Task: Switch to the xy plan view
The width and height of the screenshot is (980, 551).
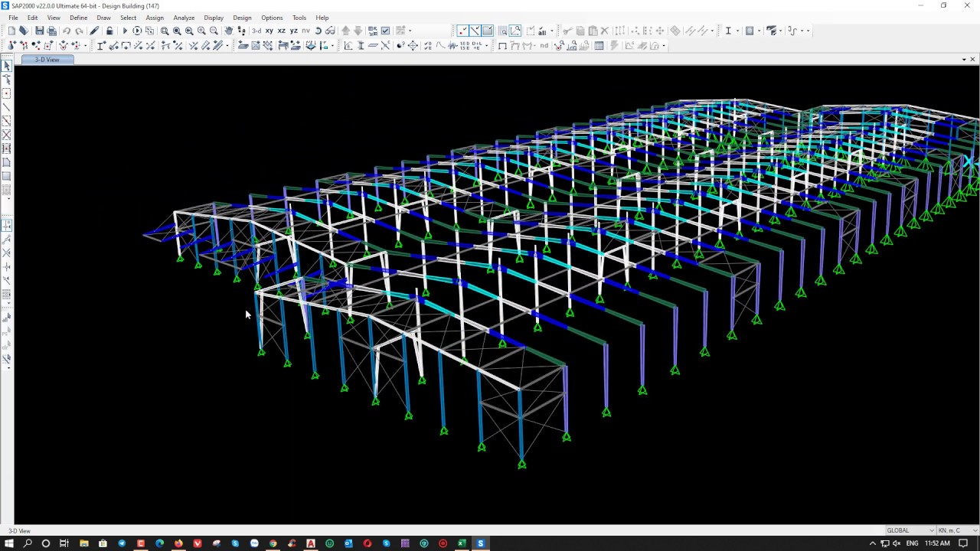Action: pos(269,31)
